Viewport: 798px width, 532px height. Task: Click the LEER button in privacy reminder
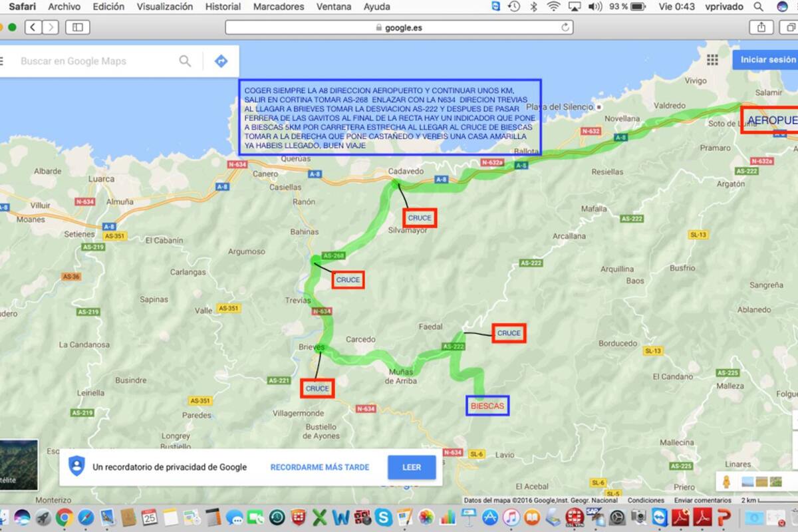point(412,467)
